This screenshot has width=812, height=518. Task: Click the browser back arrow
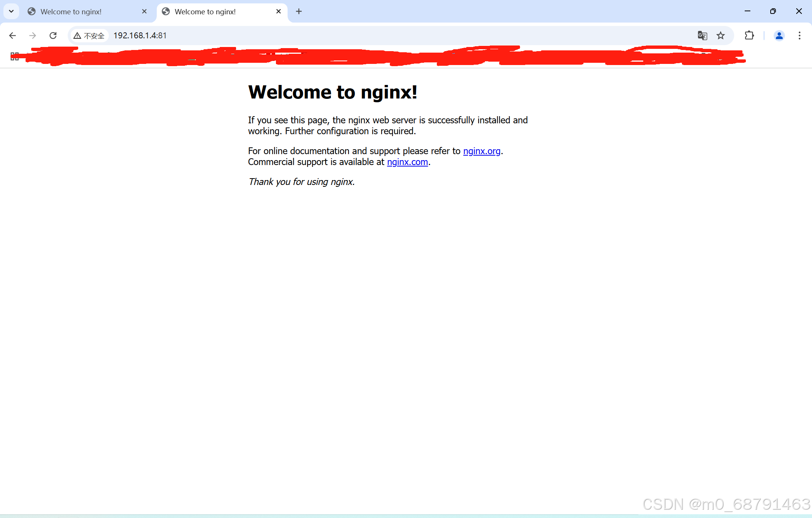[12, 35]
